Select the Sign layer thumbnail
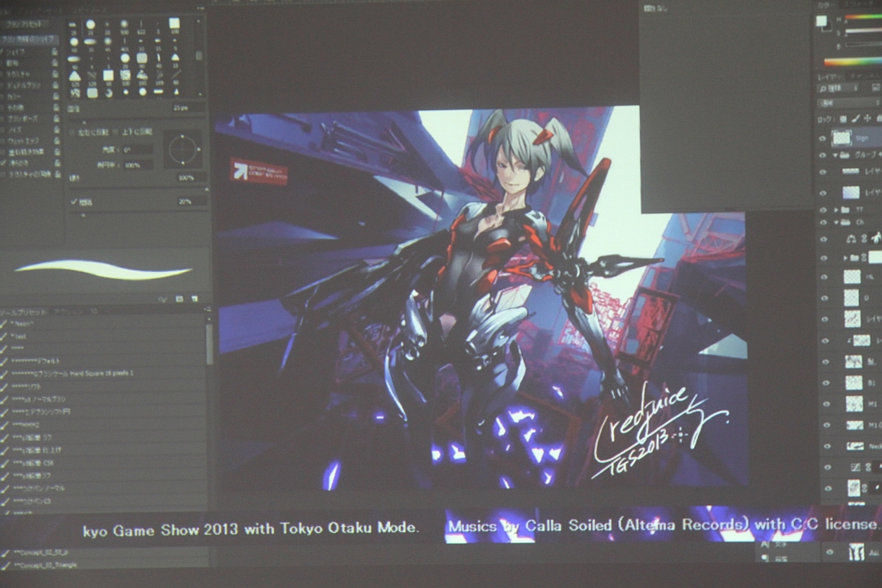 [x=842, y=138]
